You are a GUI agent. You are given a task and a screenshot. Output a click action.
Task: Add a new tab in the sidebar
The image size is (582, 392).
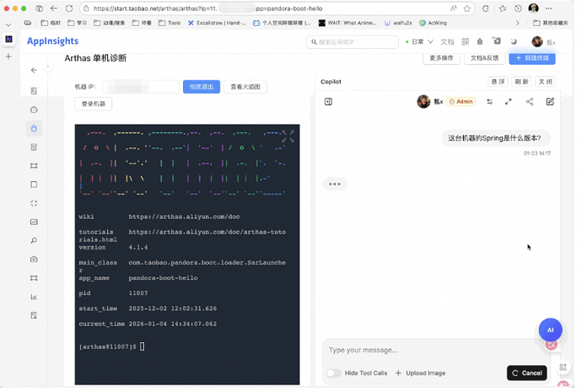pos(8,56)
